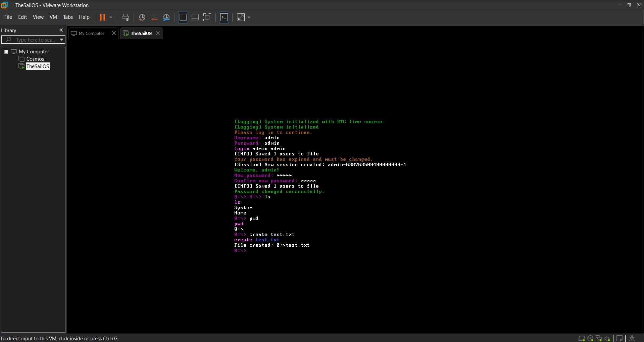Screen dimensions: 644x342
Task: Open the Tabs menu
Action: tap(68, 17)
